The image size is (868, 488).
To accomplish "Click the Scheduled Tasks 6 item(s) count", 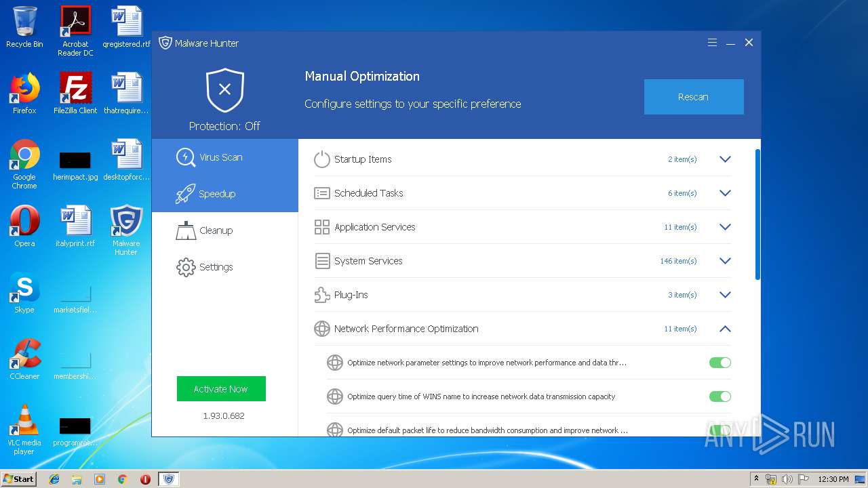I will [682, 193].
